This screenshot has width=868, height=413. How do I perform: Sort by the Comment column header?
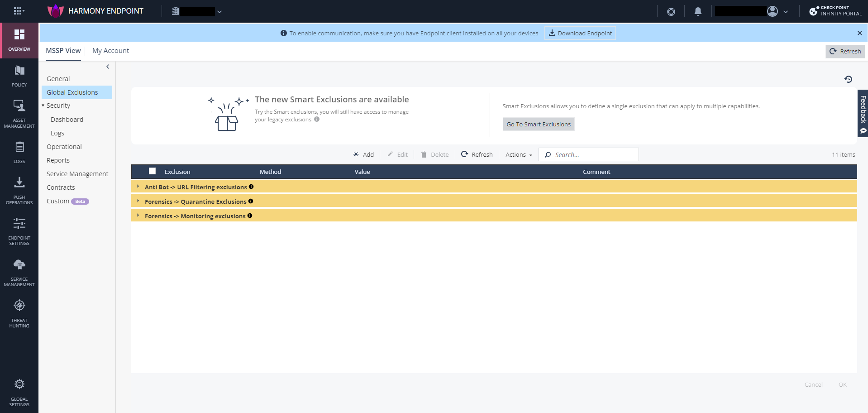click(x=596, y=172)
